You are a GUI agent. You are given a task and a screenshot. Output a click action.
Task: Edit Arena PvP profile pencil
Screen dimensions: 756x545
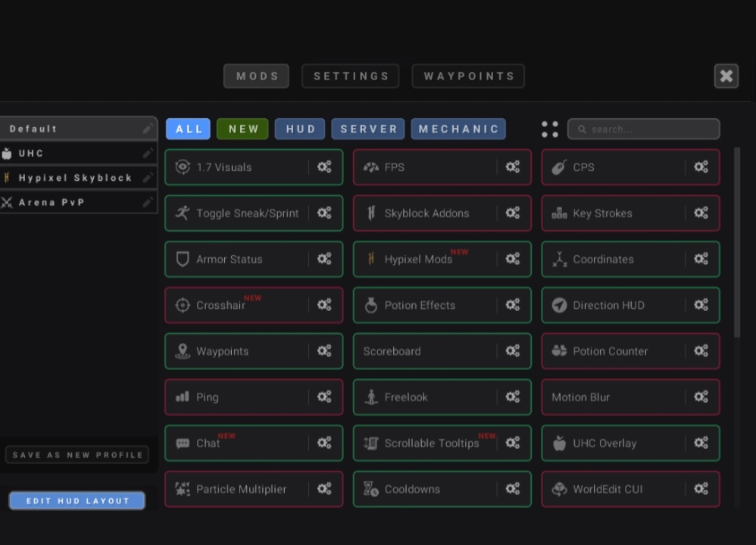tap(148, 202)
